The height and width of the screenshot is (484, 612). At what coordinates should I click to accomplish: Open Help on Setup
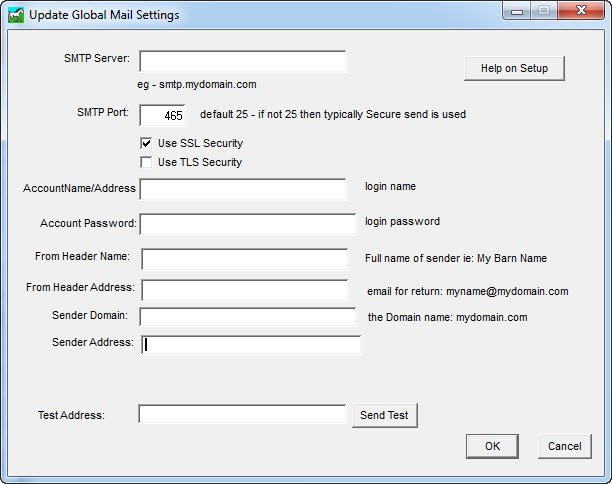coord(514,68)
